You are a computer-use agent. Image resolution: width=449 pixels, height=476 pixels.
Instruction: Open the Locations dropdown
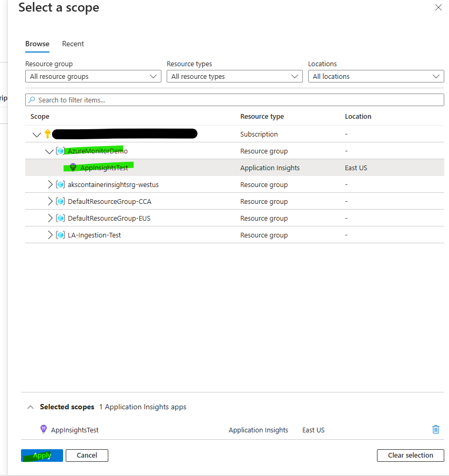[x=376, y=76]
